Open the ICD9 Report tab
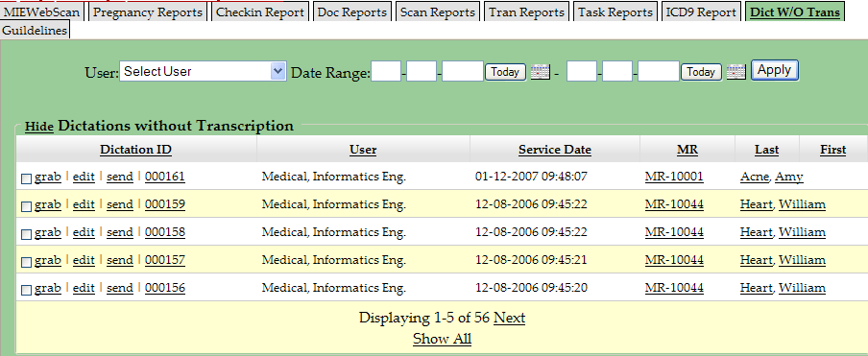 [701, 12]
